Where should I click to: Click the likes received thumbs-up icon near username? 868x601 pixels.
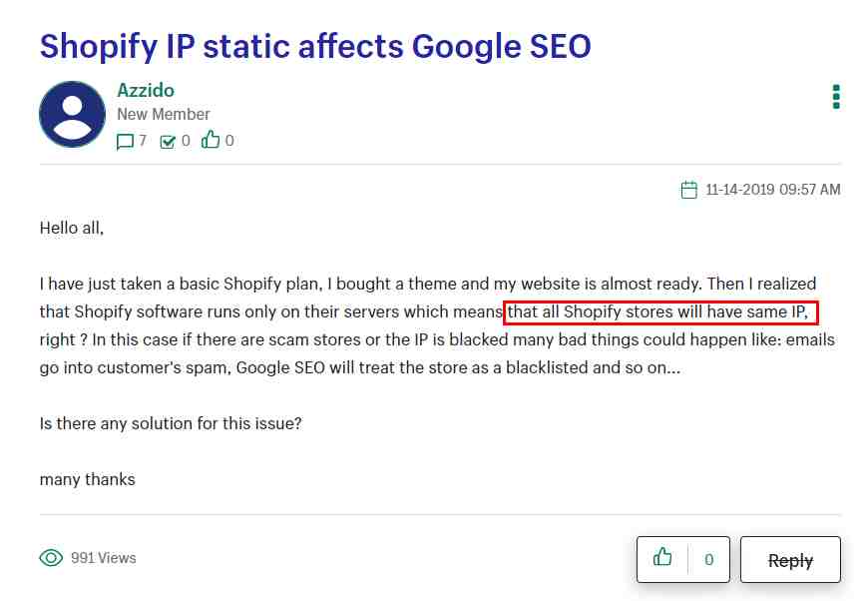click(x=211, y=140)
